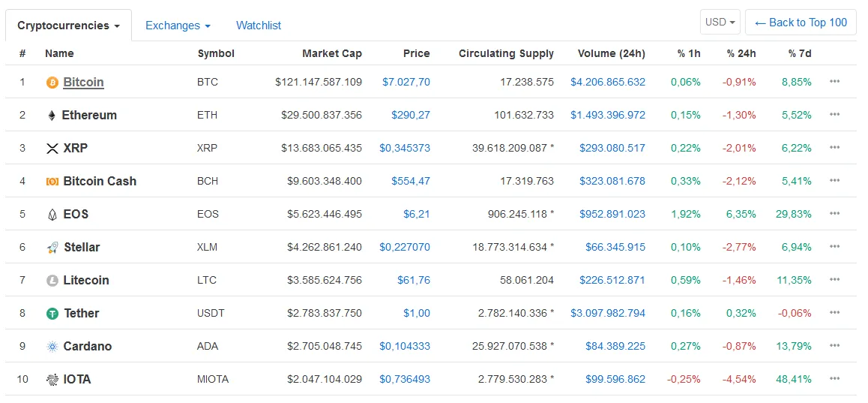
Task: Open the three-dot menu for Bitcoin row
Action: [x=835, y=82]
